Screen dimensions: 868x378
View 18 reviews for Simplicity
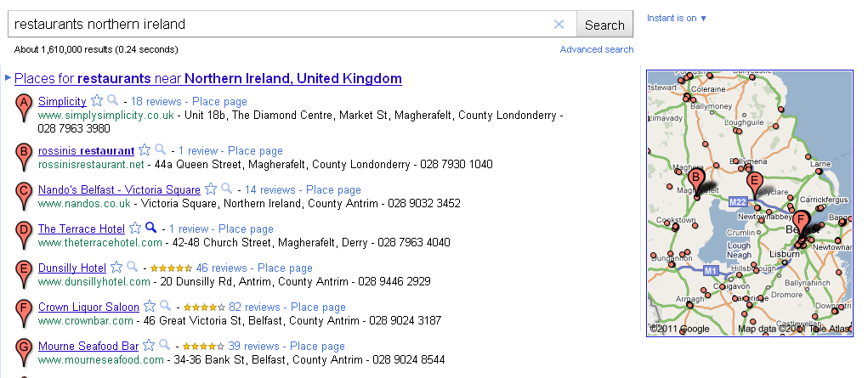(x=156, y=101)
